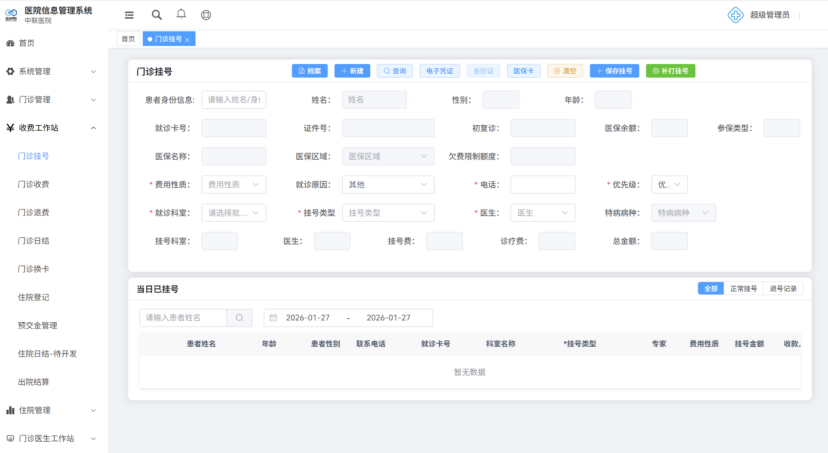The image size is (828, 453).
Task: Click the 患者身份信息 input field
Action: [234, 100]
